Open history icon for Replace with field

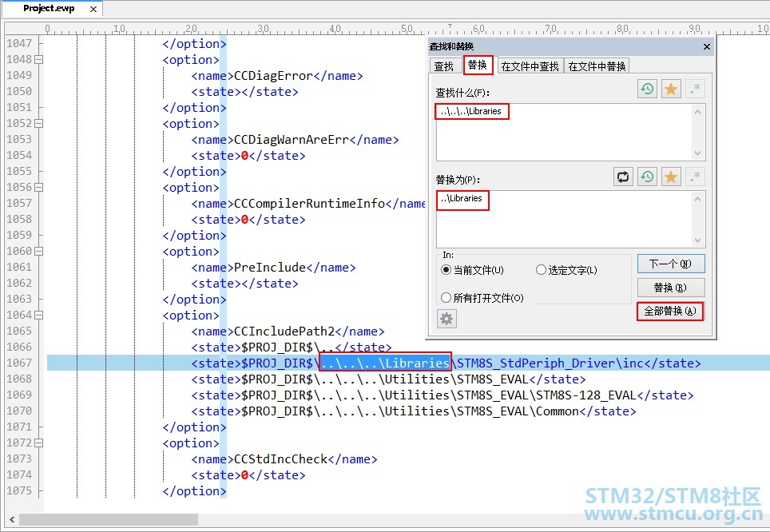647,177
